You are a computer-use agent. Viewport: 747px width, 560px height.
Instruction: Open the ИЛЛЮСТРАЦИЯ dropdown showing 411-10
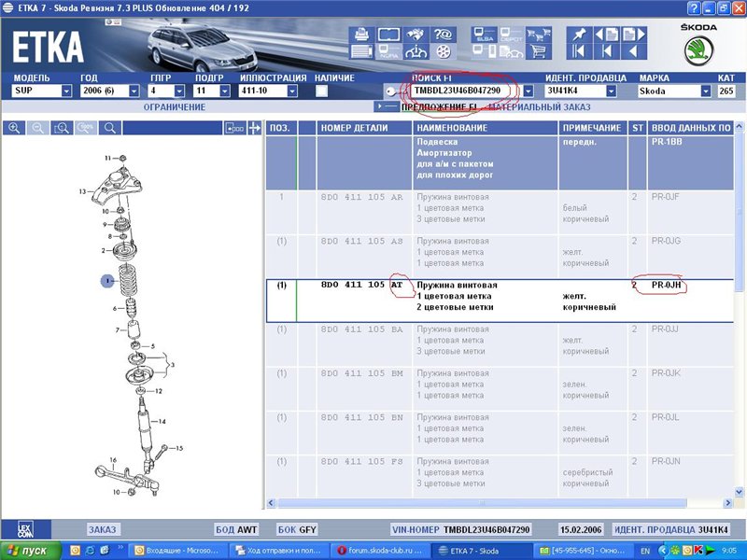[292, 91]
